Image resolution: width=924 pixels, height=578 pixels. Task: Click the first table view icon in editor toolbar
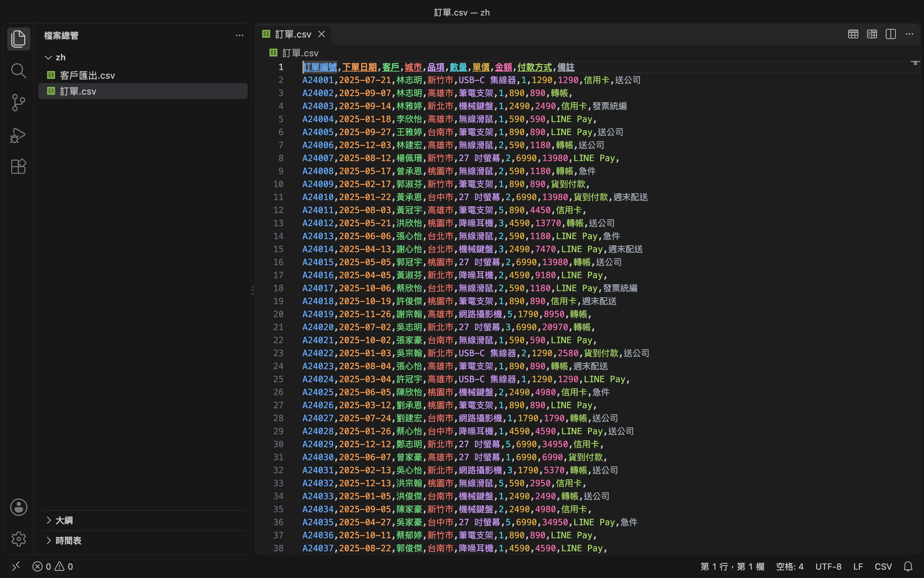[853, 34]
